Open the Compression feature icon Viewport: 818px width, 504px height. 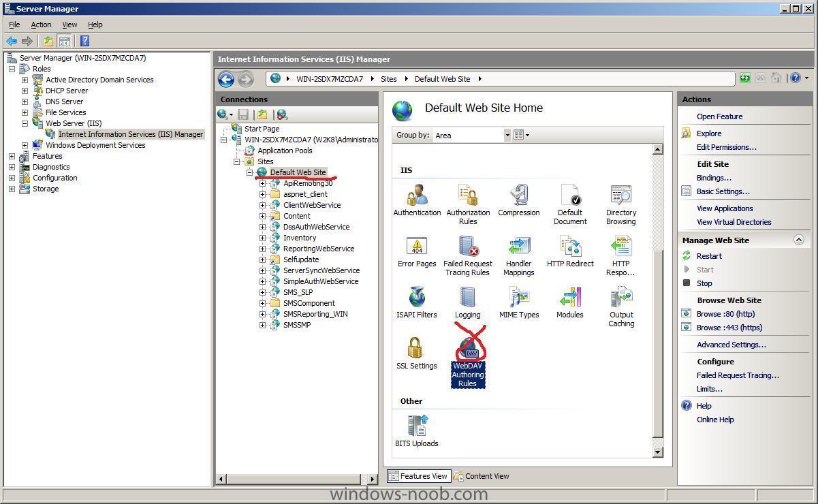point(519,200)
